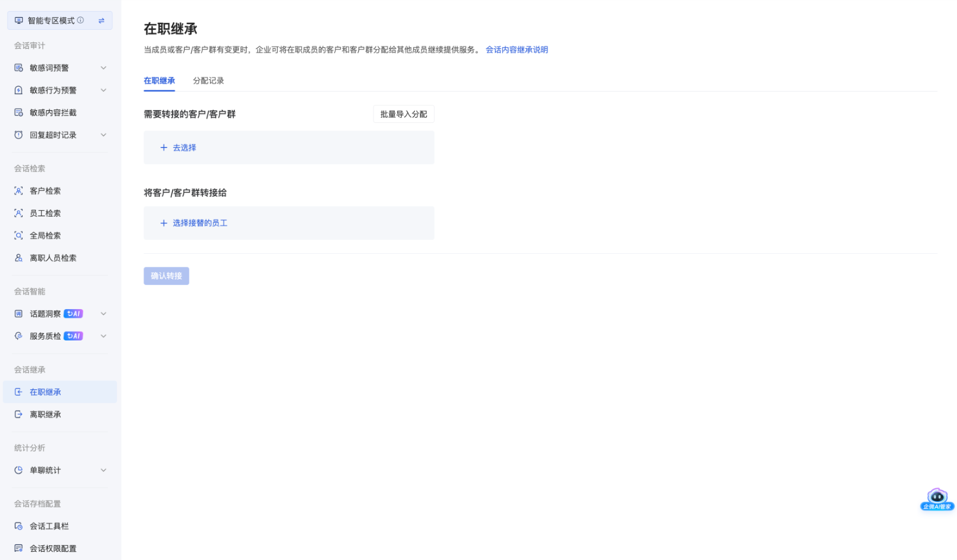This screenshot has height=560, width=957.
Task: Expand the 敏感行为预警 chevron
Action: click(x=103, y=90)
